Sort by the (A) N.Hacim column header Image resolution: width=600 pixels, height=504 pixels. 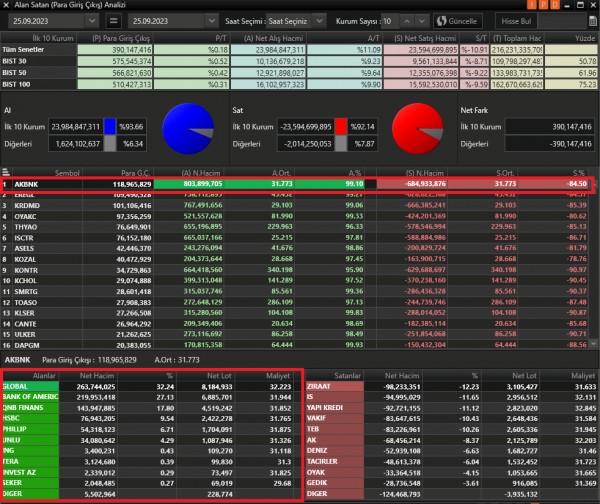pyautogui.click(x=189, y=173)
